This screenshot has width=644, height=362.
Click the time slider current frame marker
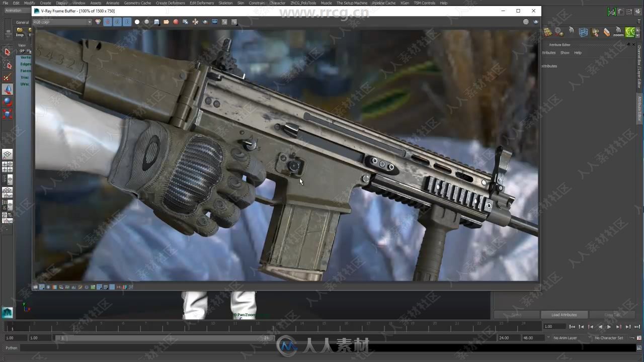pyautogui.click(x=13, y=328)
